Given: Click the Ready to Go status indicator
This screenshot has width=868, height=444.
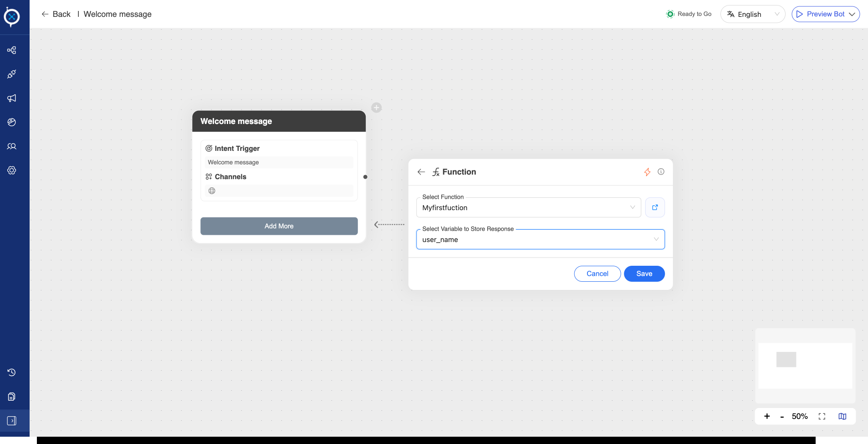Looking at the screenshot, I should (x=689, y=14).
